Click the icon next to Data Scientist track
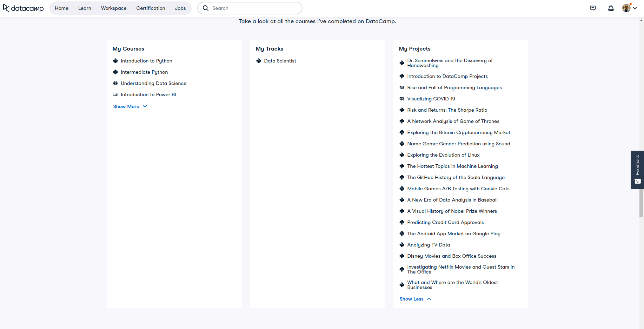 (259, 61)
